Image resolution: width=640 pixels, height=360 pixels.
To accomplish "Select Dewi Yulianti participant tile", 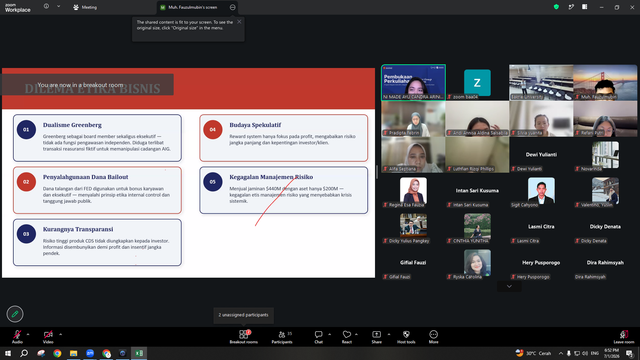I will click(541, 155).
